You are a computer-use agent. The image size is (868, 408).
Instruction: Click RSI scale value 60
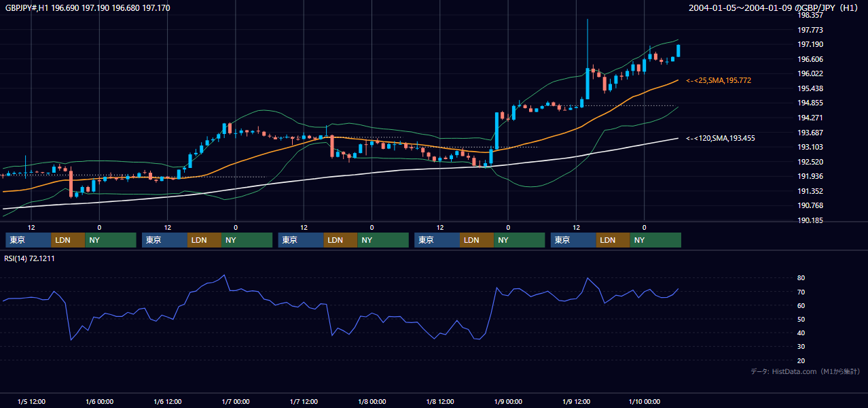pyautogui.click(x=801, y=305)
